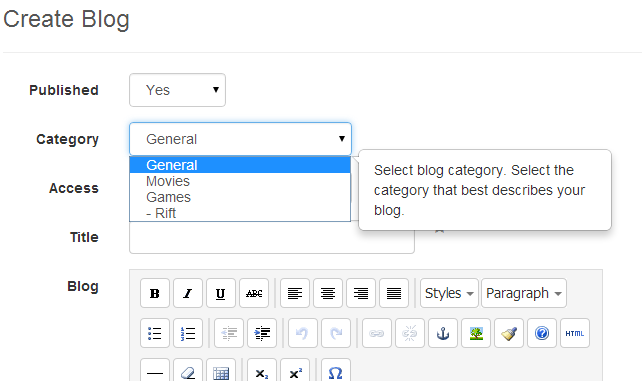
Task: Click the Category label
Action: coord(68,139)
